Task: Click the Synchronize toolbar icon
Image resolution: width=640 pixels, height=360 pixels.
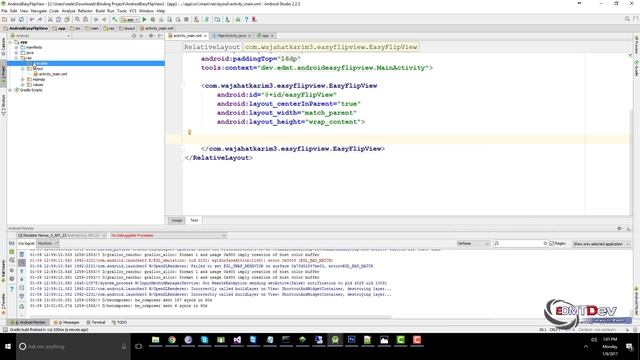Action: click(21, 20)
